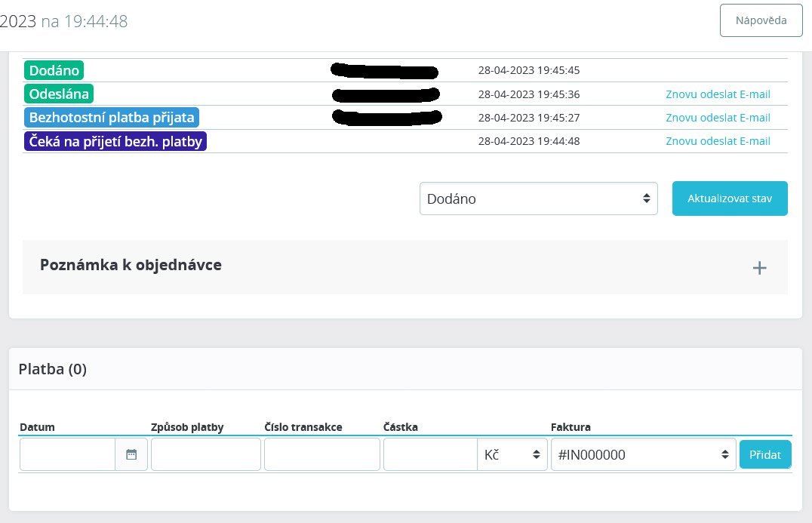Click the Přidat payment button
Image resolution: width=812 pixels, height=523 pixels.
(x=765, y=454)
